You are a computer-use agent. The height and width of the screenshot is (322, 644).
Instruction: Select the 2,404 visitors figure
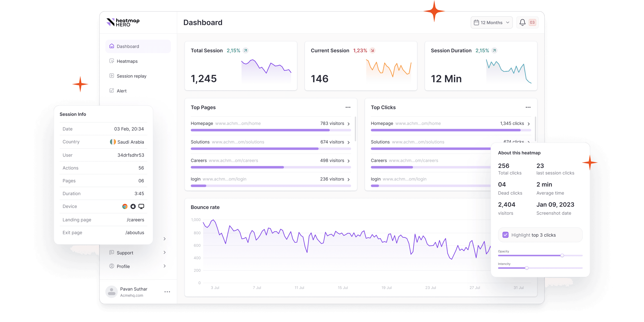[x=506, y=205]
